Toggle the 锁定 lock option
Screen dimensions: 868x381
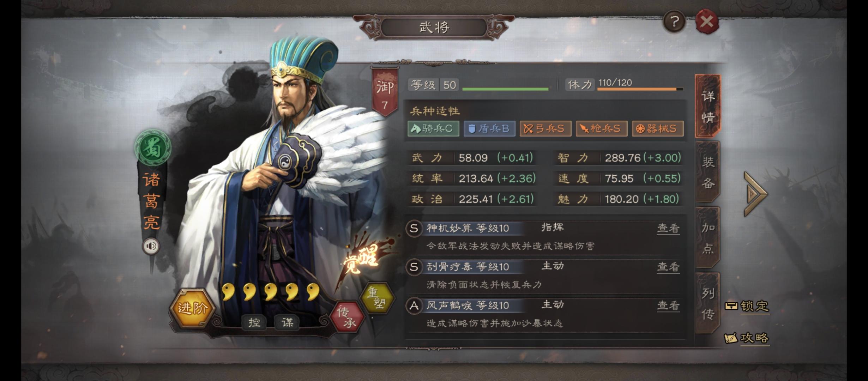[747, 306]
